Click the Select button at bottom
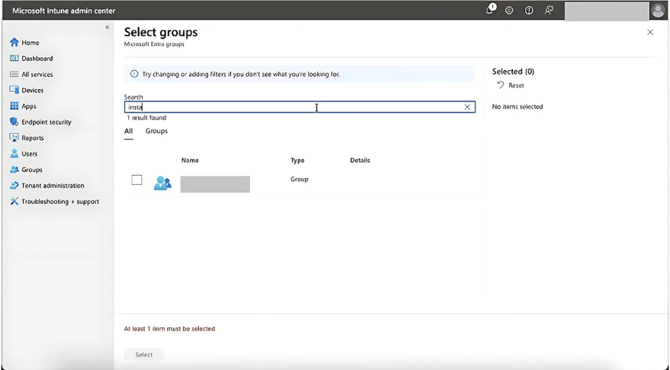Viewport: 670px width, 370px height. tap(144, 354)
